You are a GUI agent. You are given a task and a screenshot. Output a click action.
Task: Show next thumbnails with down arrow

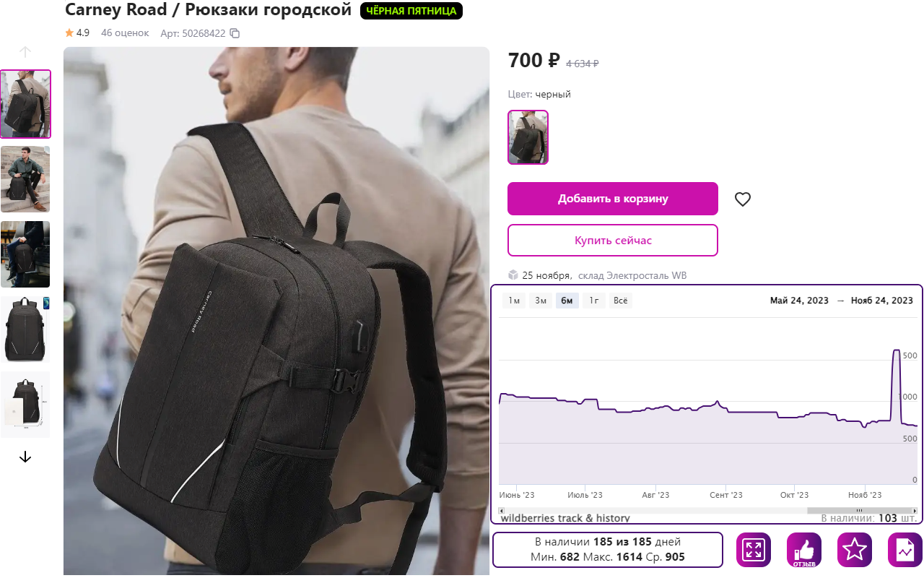click(x=25, y=457)
